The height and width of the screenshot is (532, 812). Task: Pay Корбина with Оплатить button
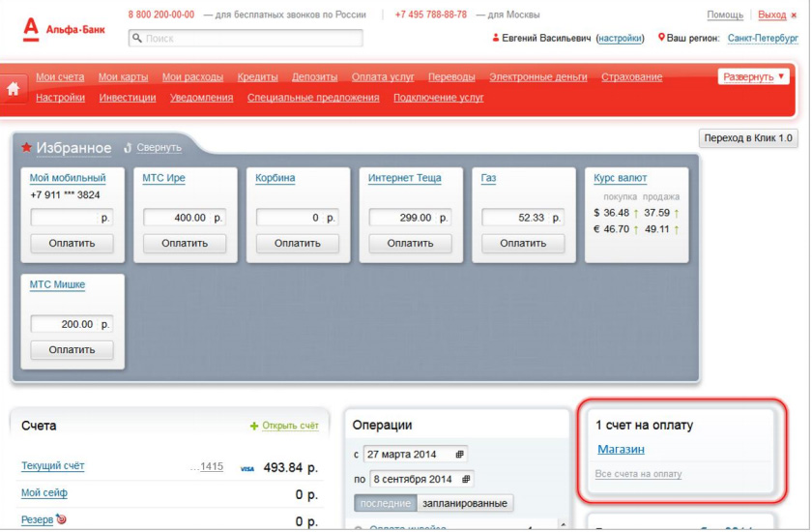[x=298, y=243]
